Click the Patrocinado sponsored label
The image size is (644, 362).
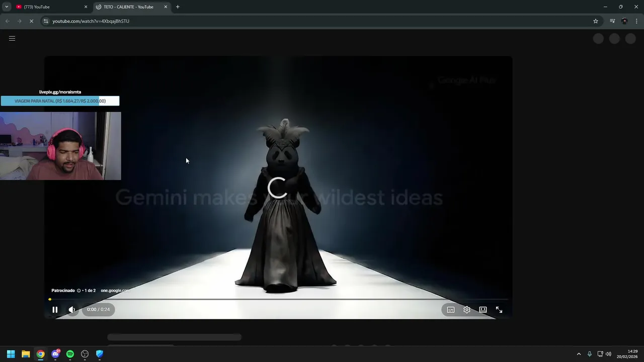tap(63, 291)
